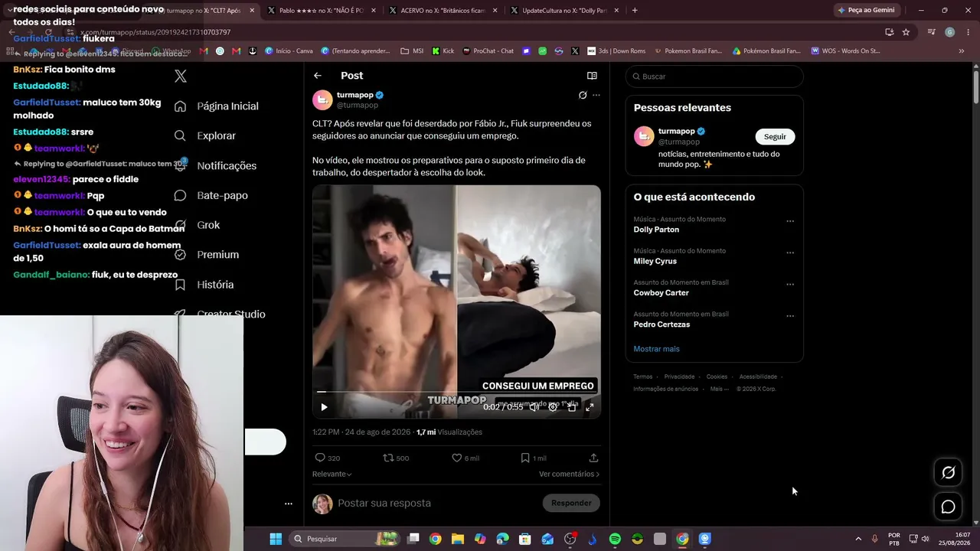Image resolution: width=980 pixels, height=551 pixels.
Task: Open the Dolly Parton trending topic
Action: (656, 230)
